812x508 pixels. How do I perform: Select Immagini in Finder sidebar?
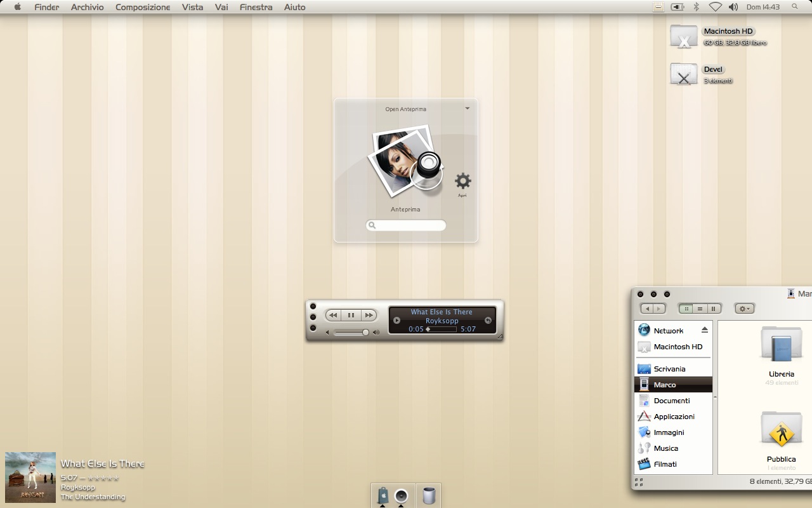[x=673, y=432]
